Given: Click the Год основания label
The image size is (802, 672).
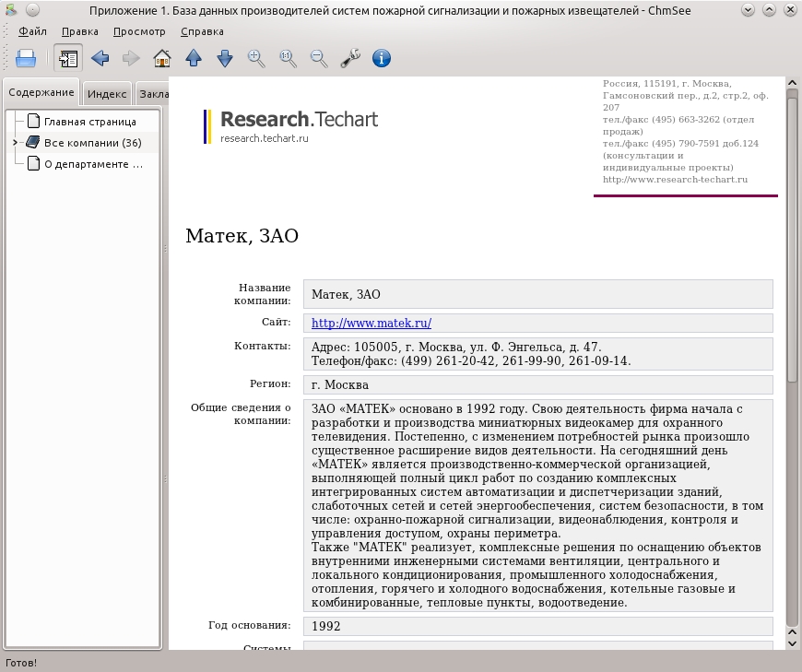Looking at the screenshot, I should click(x=249, y=625).
